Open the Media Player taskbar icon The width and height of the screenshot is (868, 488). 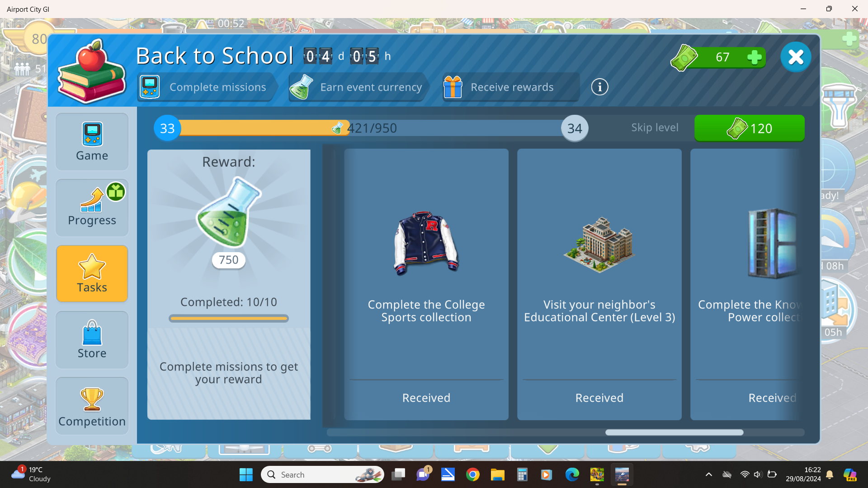pos(547,474)
